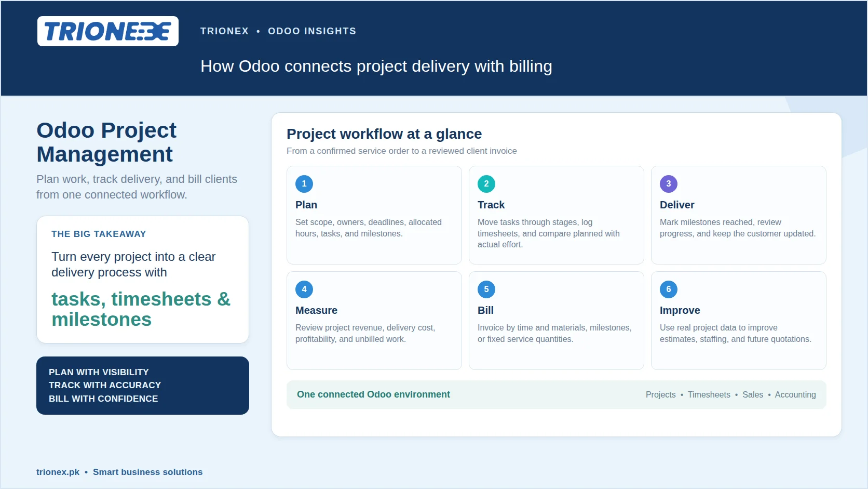Click the 'Odoo Project Management' title
Screen dimensions: 868x489
106,142
